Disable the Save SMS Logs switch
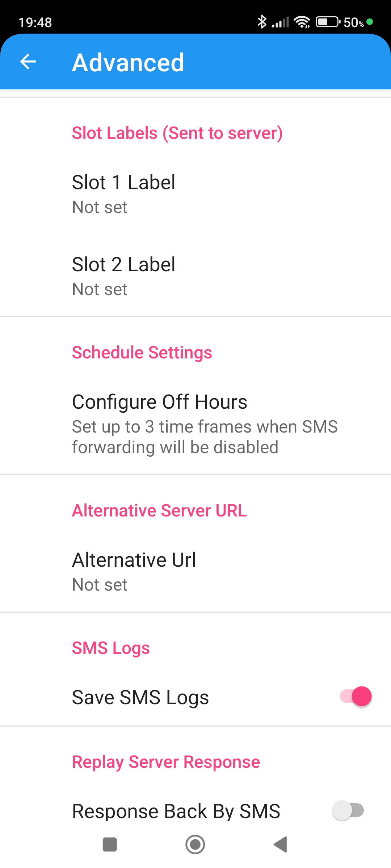Image resolution: width=391 pixels, height=868 pixels. point(356,696)
